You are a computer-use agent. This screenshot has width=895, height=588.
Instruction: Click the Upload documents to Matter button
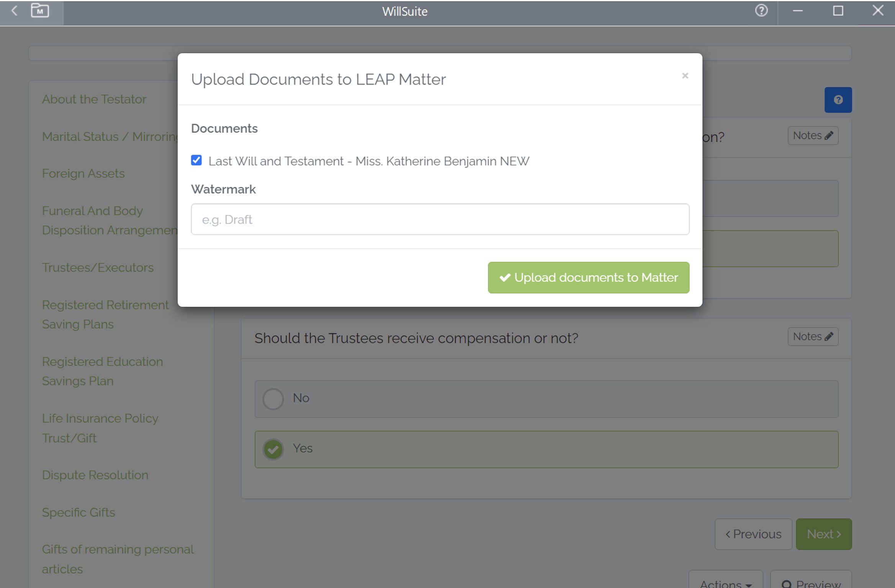pos(588,277)
